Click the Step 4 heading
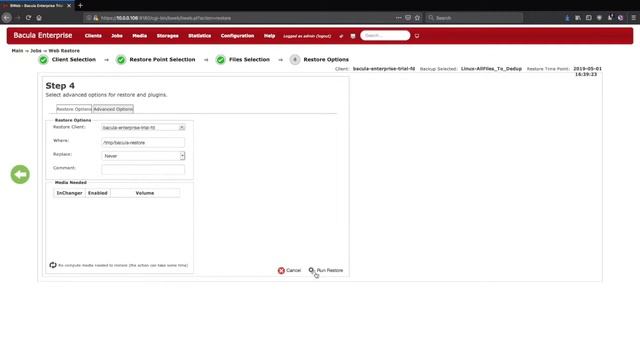This screenshot has width=640, height=360. pyautogui.click(x=60, y=86)
